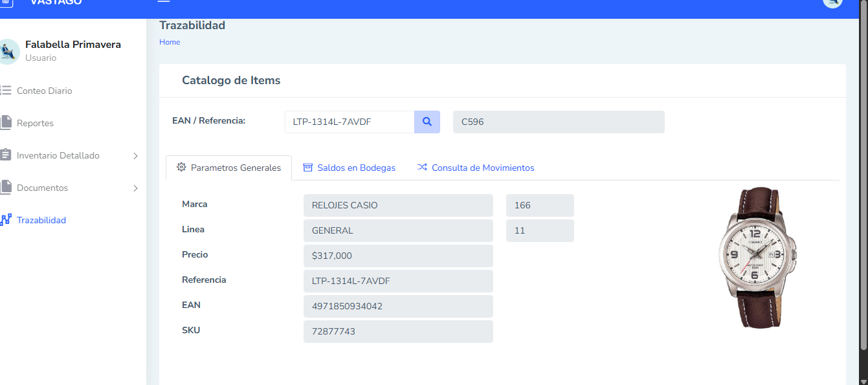Open Reportes from the sidebar
Viewport: 868px width, 385px height.
point(35,123)
